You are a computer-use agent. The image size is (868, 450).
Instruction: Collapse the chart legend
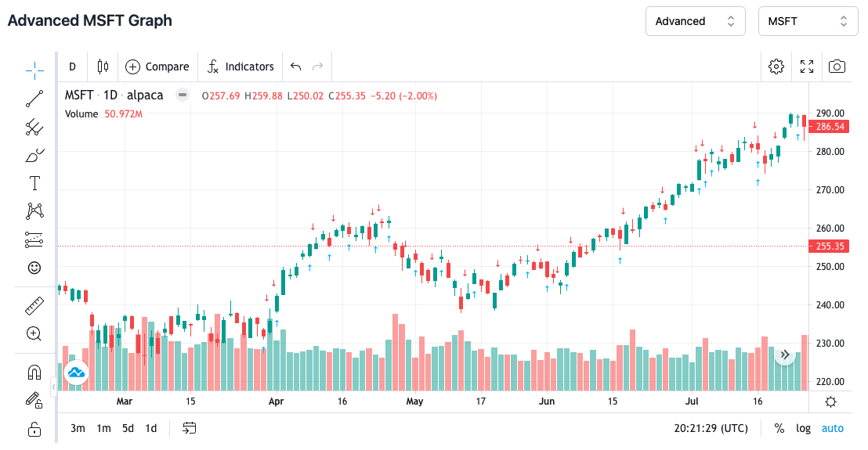(x=183, y=95)
